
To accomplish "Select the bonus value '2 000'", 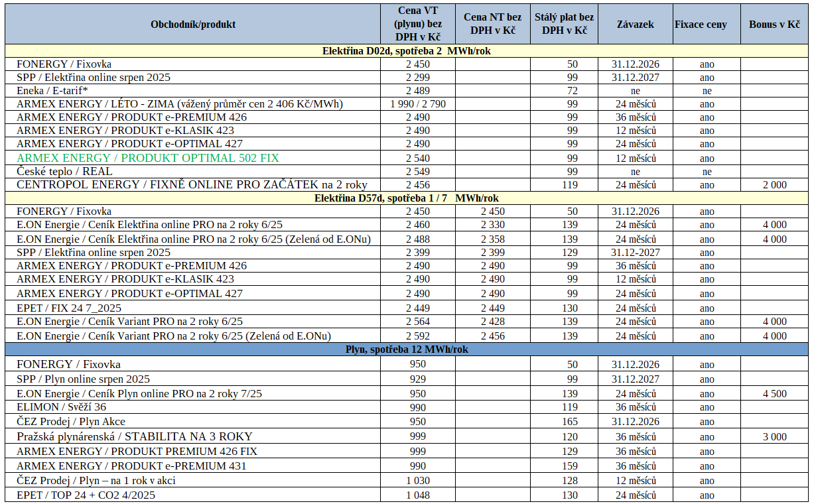I will pyautogui.click(x=774, y=185).
